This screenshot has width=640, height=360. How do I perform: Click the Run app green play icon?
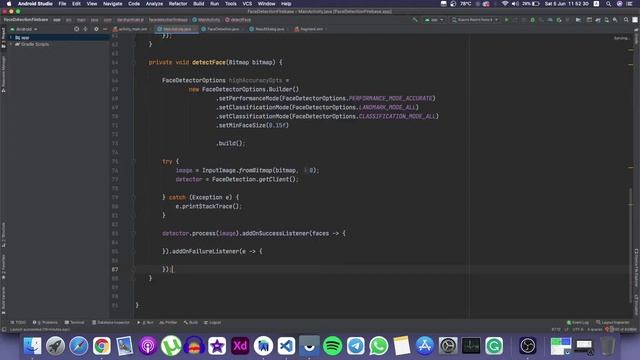coord(507,20)
